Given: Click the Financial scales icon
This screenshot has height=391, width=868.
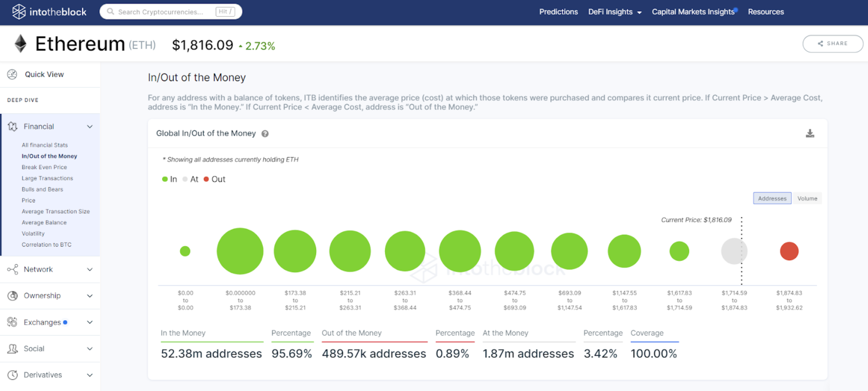Looking at the screenshot, I should pyautogui.click(x=13, y=126).
